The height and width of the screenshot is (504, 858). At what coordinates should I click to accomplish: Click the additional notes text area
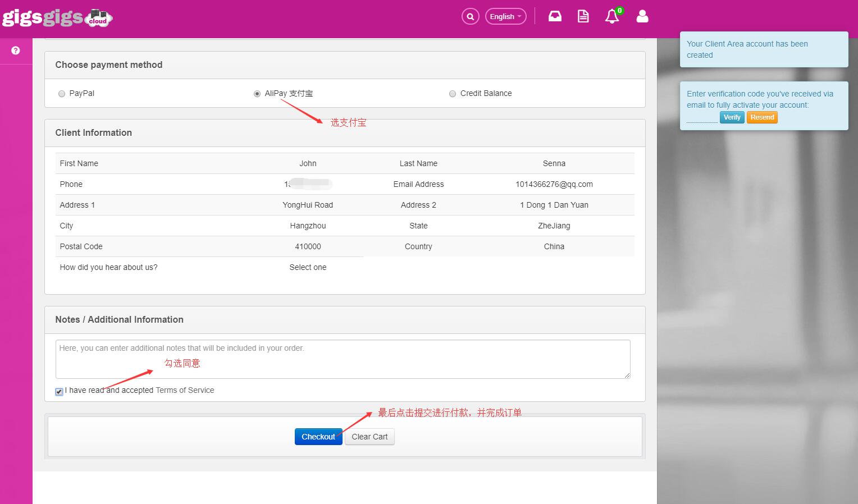[x=343, y=359]
